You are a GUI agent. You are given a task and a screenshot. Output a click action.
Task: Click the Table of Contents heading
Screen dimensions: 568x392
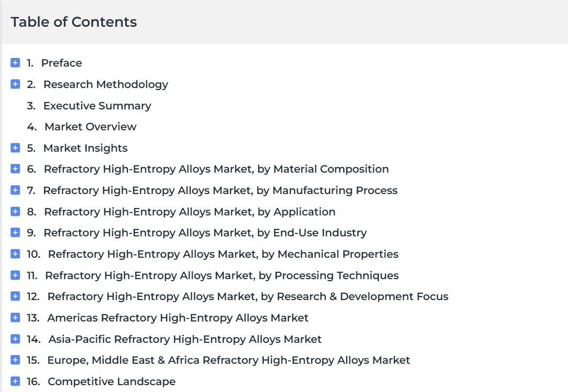(74, 22)
